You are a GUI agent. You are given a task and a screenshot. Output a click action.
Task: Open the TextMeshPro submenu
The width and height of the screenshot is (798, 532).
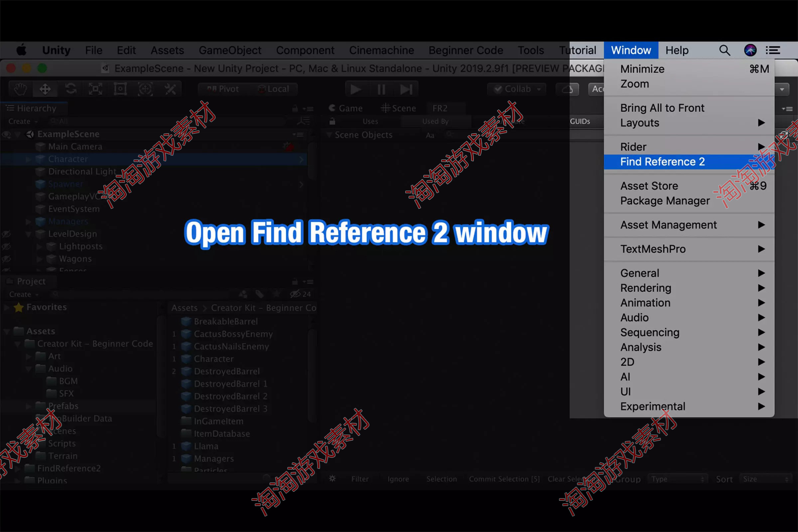click(x=689, y=249)
